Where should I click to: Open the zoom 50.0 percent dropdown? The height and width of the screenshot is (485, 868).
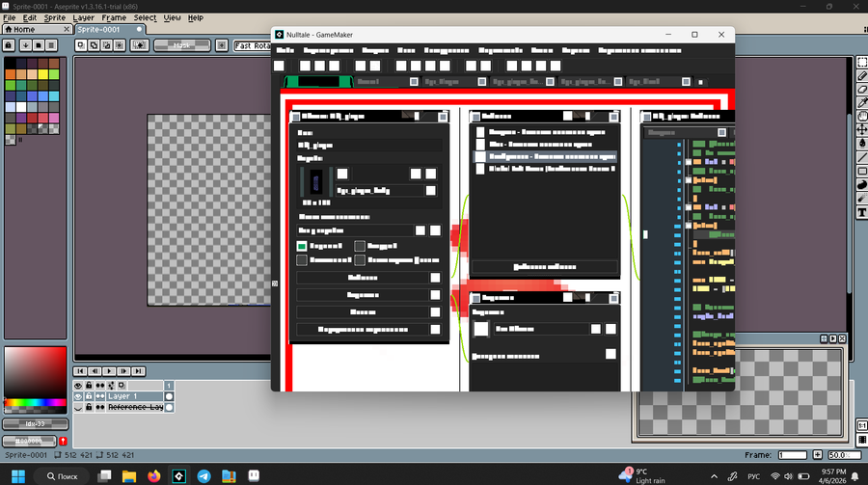844,455
